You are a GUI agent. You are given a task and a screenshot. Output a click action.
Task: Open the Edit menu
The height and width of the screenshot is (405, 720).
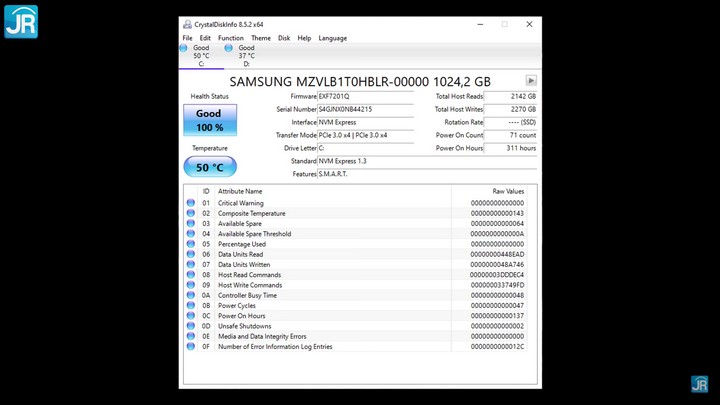point(205,38)
